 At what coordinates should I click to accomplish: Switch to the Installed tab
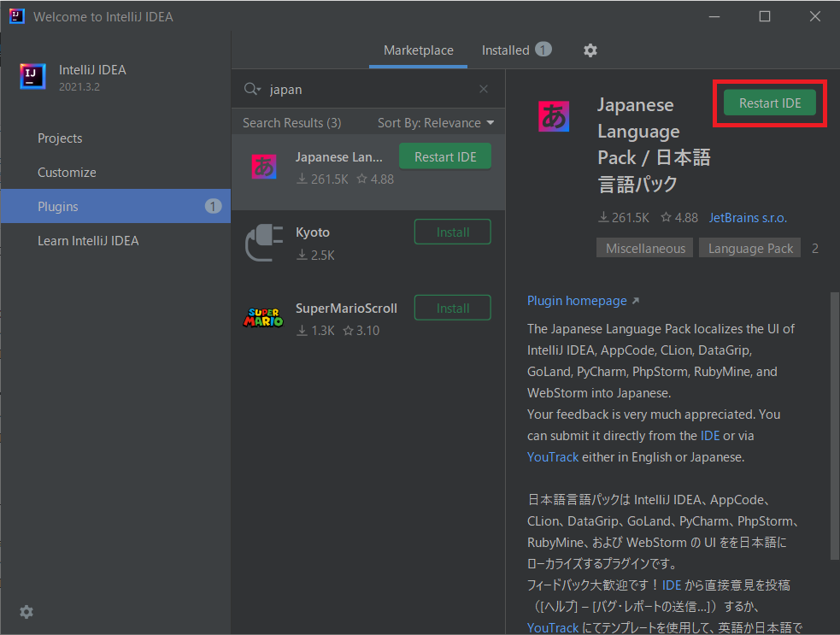point(516,50)
